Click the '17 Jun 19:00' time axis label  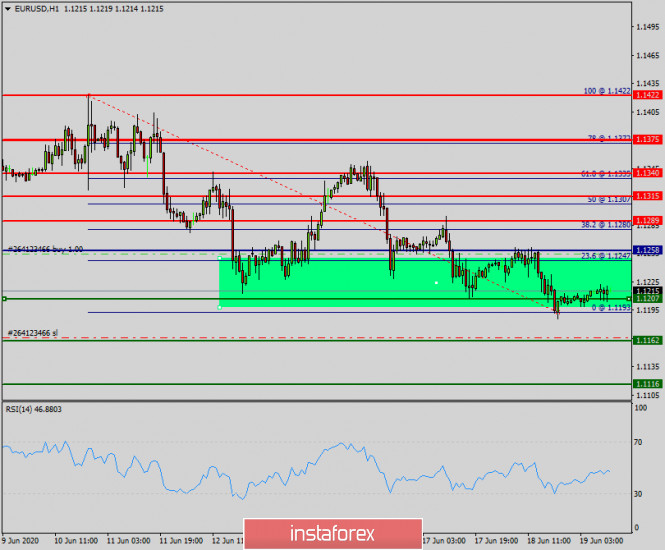[496, 541]
